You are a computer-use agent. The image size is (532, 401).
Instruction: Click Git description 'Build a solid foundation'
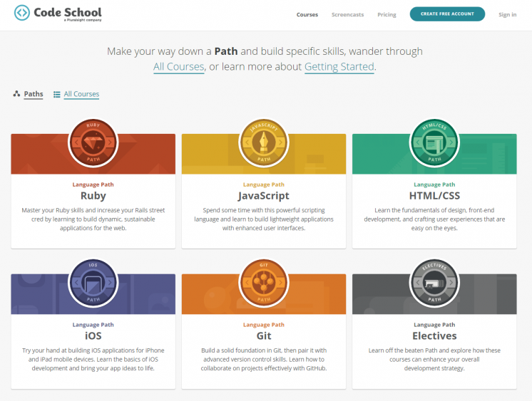[264, 359]
